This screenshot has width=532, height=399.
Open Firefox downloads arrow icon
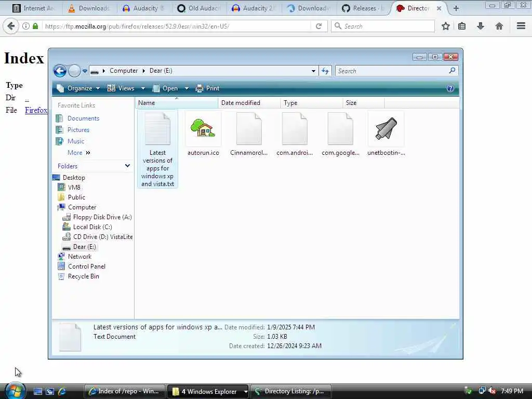pos(480,26)
